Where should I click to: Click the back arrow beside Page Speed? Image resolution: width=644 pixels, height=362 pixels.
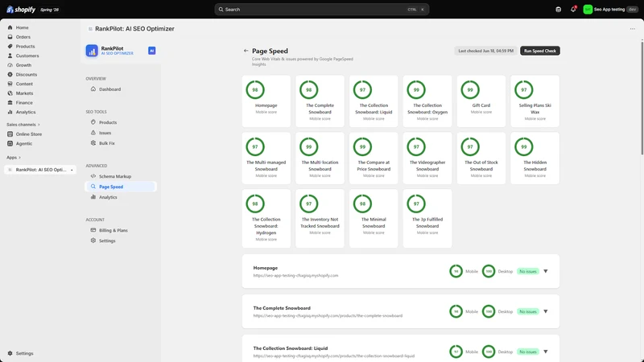coord(246,51)
